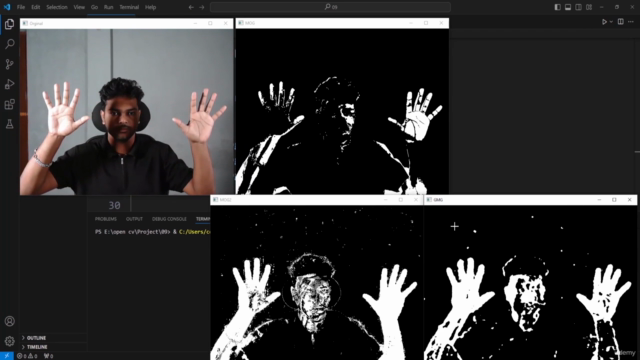This screenshot has height=360, width=640.
Task: Click the ports indicator in status bar
Action: pyautogui.click(x=48, y=356)
